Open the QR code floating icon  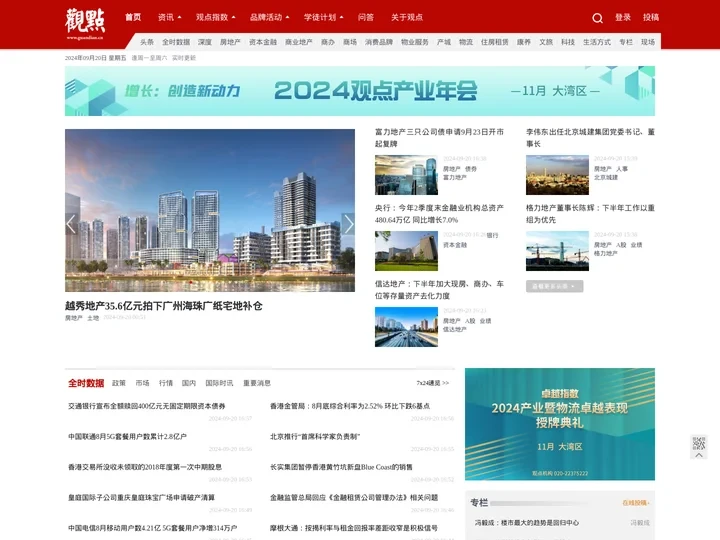point(698,443)
